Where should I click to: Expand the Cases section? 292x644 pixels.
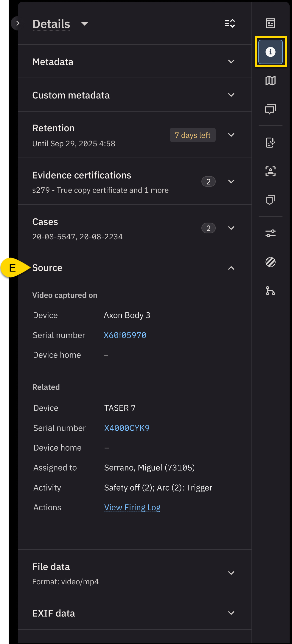(231, 228)
